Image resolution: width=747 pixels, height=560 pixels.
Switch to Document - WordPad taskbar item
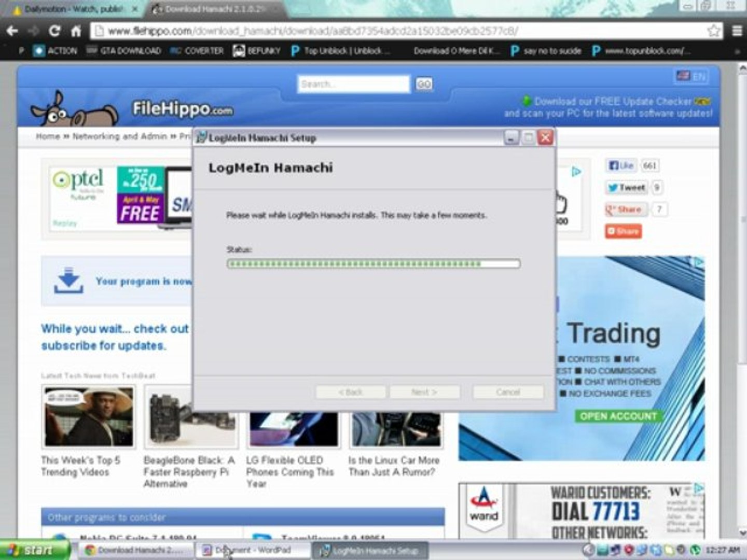tap(252, 550)
